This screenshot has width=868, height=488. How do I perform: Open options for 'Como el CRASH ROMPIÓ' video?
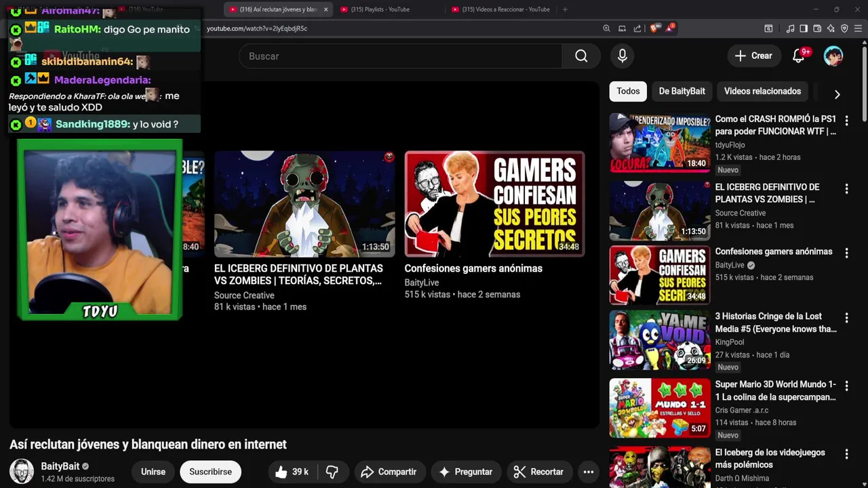846,121
